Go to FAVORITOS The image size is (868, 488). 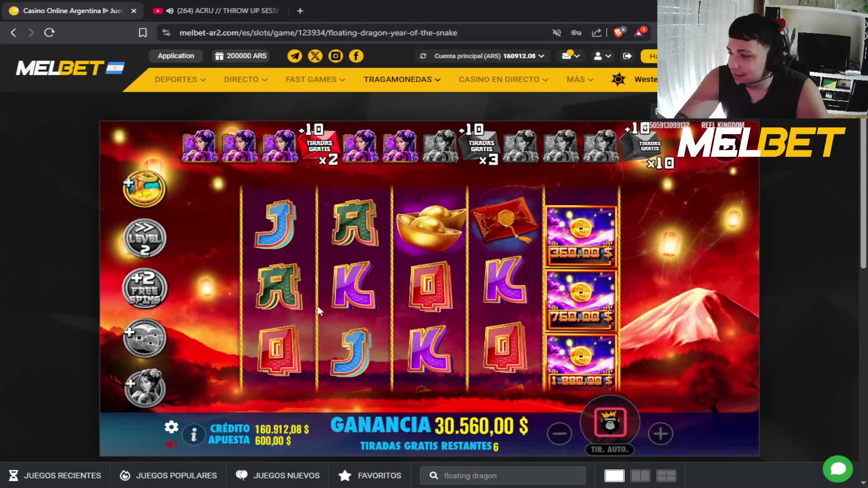click(x=370, y=475)
